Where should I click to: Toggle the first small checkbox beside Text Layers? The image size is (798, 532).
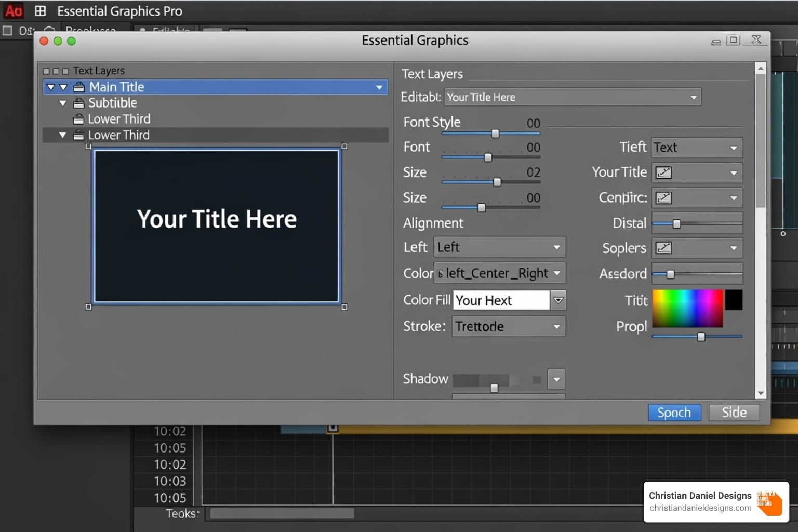coord(46,71)
